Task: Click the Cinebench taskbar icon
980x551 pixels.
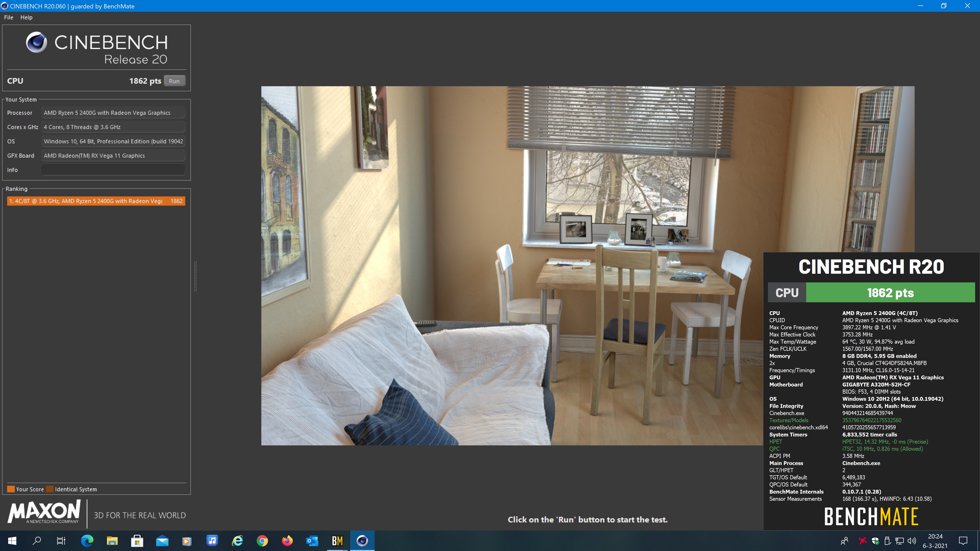Action: pyautogui.click(x=362, y=541)
